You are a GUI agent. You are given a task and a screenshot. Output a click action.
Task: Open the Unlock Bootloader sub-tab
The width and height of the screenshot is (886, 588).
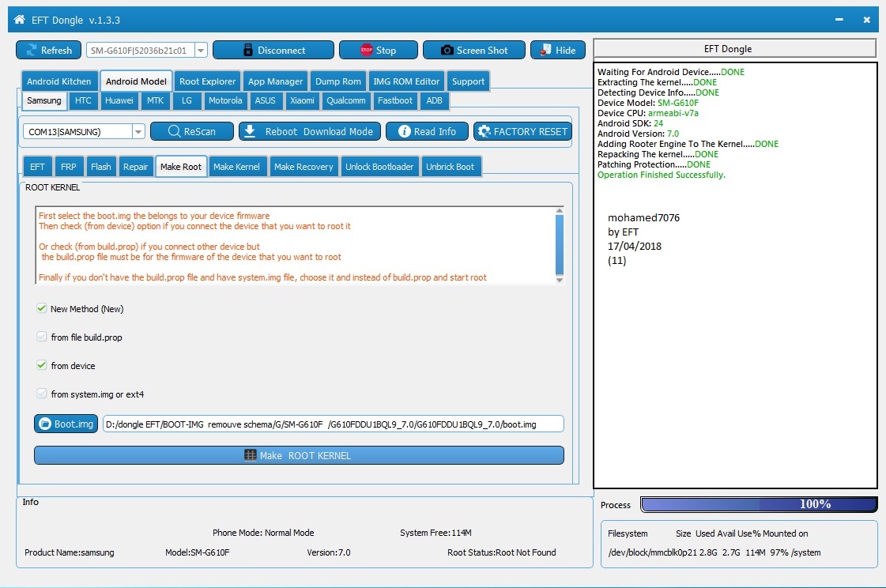tap(379, 167)
